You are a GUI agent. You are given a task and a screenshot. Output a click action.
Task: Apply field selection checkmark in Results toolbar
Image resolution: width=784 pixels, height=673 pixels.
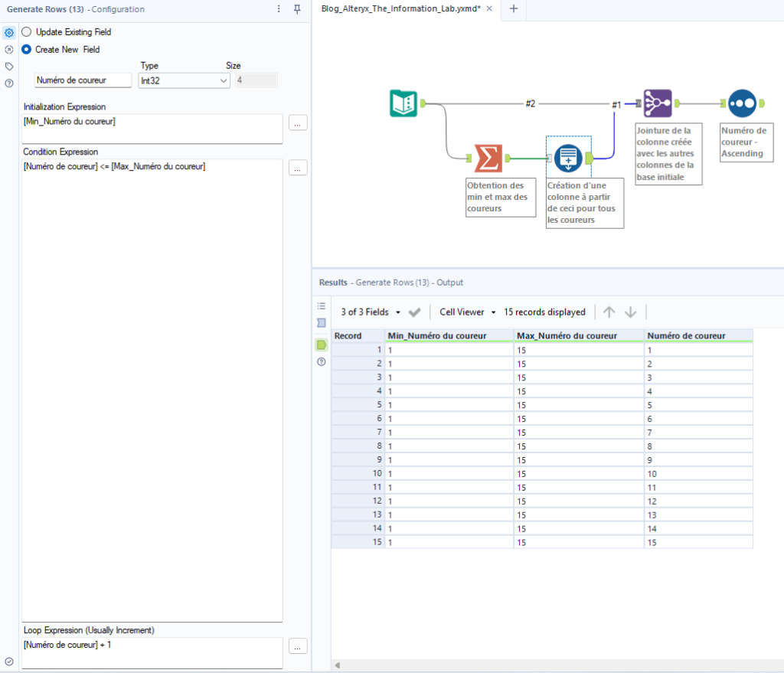coord(414,312)
